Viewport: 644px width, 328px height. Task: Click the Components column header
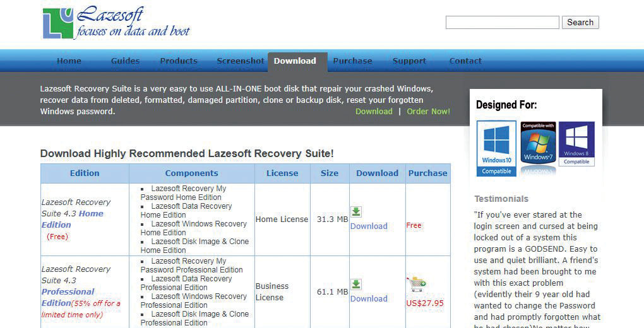191,173
